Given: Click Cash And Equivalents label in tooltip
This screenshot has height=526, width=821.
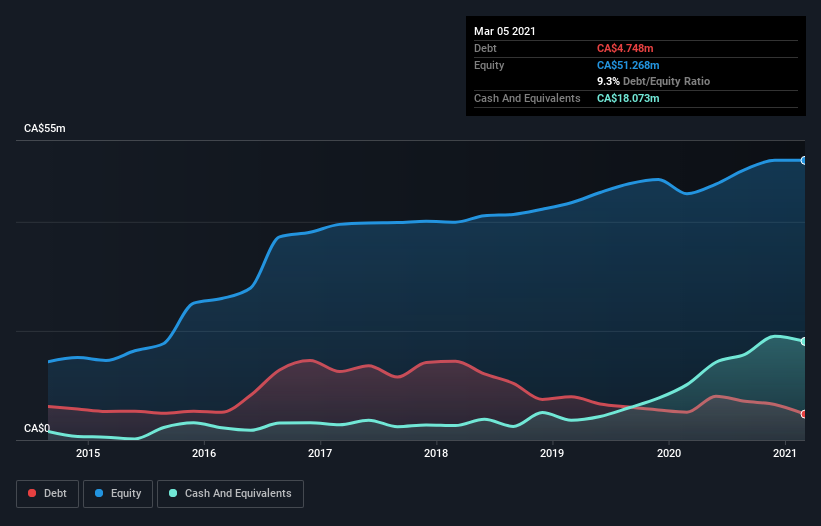Looking at the screenshot, I should pyautogui.click(x=527, y=98).
